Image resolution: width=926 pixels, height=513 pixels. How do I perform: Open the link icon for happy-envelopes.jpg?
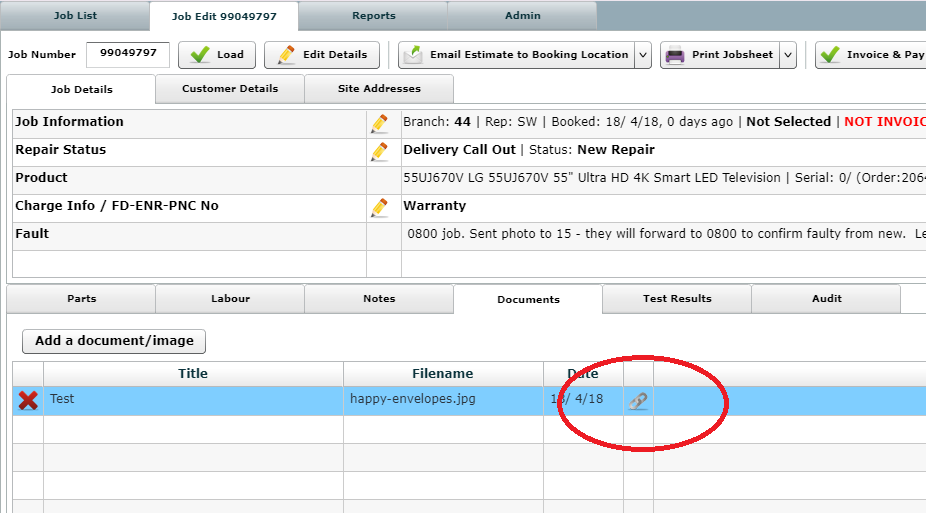(638, 401)
